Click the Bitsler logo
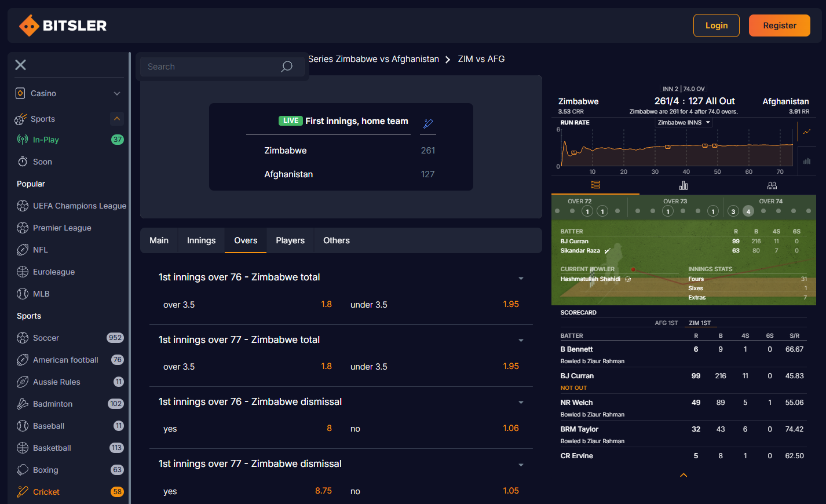 pyautogui.click(x=63, y=25)
